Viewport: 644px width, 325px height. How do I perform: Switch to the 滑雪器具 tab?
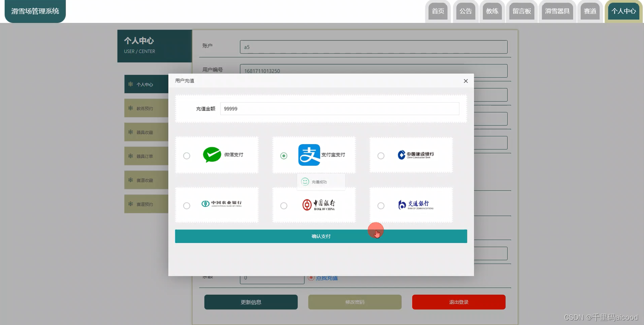[x=557, y=11]
